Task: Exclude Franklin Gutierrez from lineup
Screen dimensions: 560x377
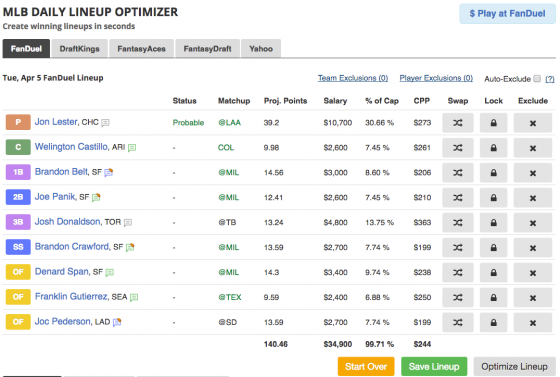Action: pos(532,298)
